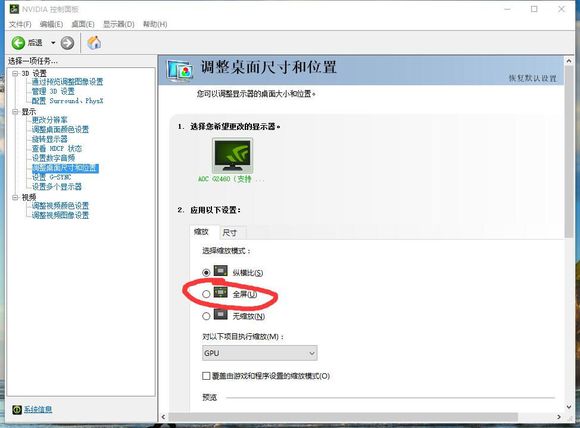The height and width of the screenshot is (428, 580).
Task: Open the GPU scaling dropdown
Action: point(260,353)
